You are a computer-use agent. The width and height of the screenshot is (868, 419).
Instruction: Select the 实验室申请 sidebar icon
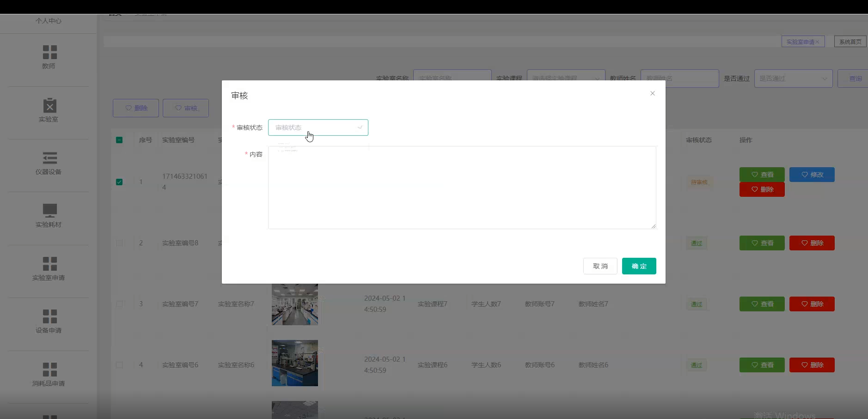pos(49,269)
